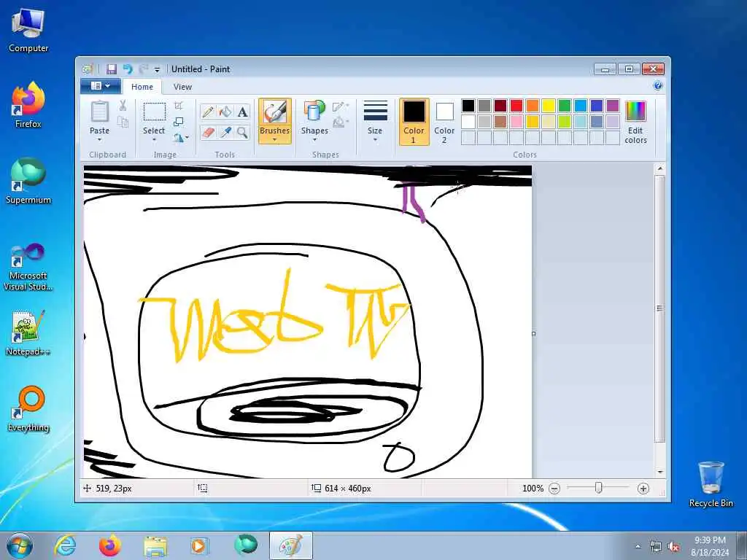Open Firefox from the desktop shortcut
The width and height of the screenshot is (747, 560).
click(28, 105)
